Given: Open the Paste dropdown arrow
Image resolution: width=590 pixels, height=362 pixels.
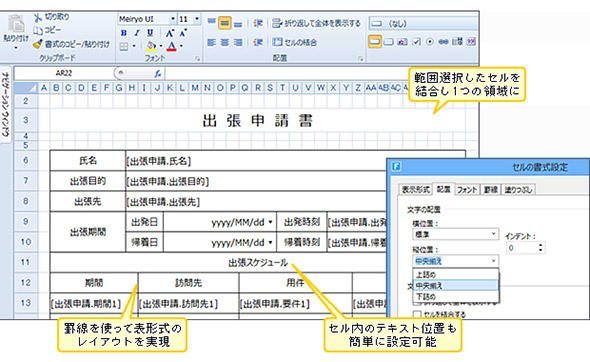Looking at the screenshot, I should [x=16, y=49].
